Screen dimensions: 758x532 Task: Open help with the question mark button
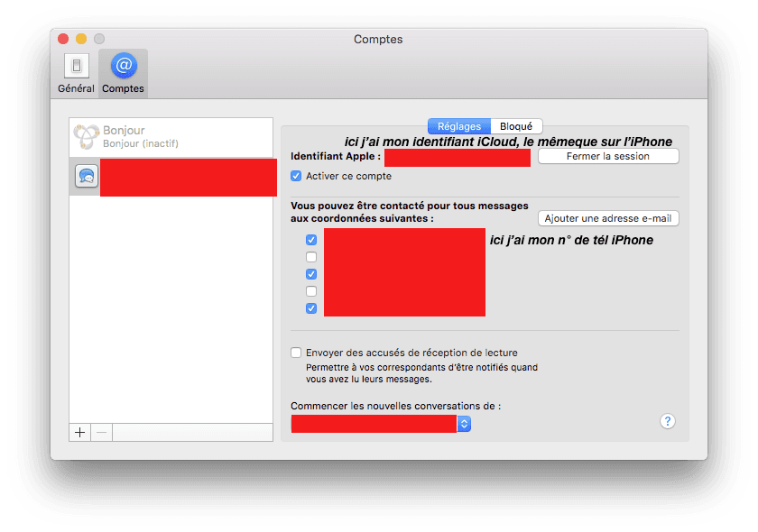tap(668, 421)
